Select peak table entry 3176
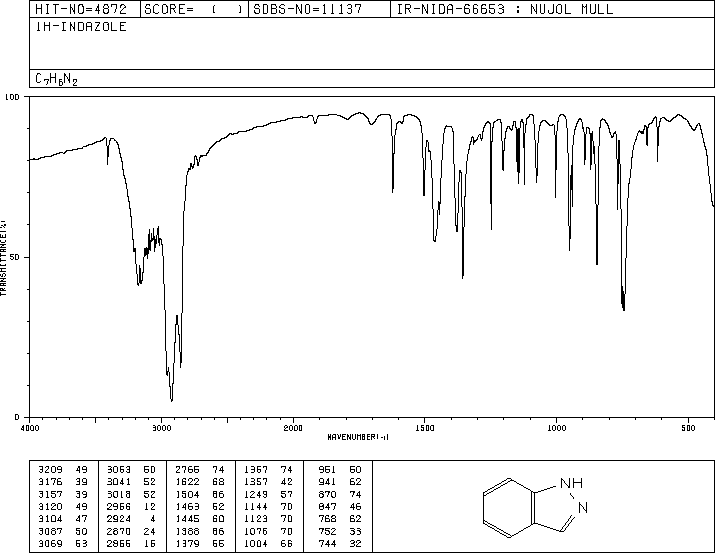Viewport: 715px width, 553px height. (x=50, y=482)
